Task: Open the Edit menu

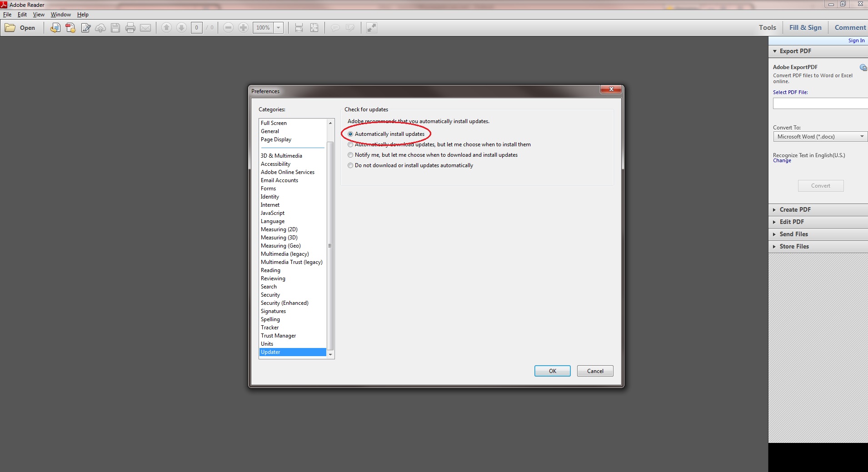Action: (x=22, y=14)
